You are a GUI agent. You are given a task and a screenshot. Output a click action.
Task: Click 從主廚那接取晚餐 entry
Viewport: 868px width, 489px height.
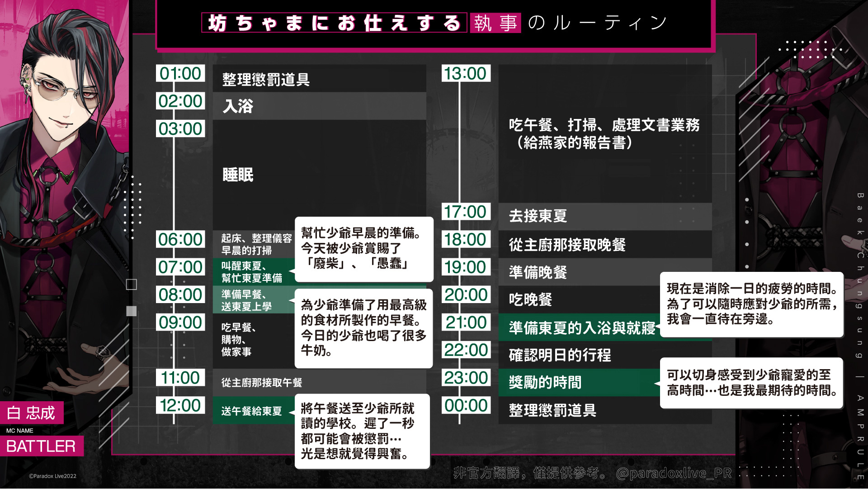tap(605, 244)
